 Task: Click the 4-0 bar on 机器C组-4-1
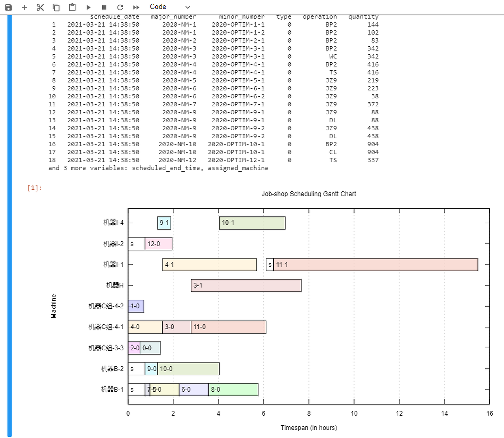click(145, 327)
